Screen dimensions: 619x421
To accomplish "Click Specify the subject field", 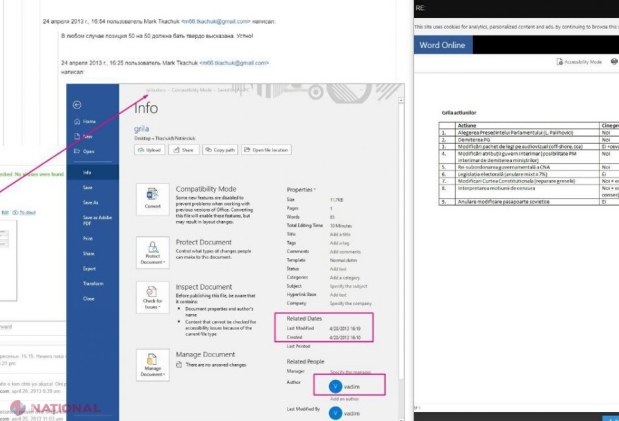I will (348, 286).
